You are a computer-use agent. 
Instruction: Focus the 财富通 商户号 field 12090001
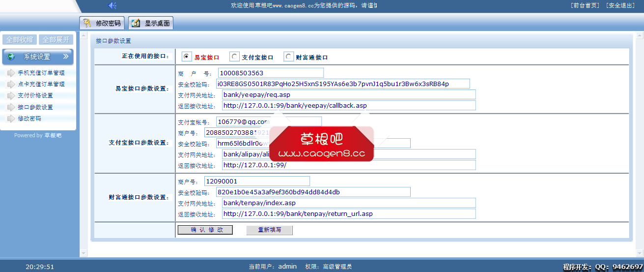point(257,181)
